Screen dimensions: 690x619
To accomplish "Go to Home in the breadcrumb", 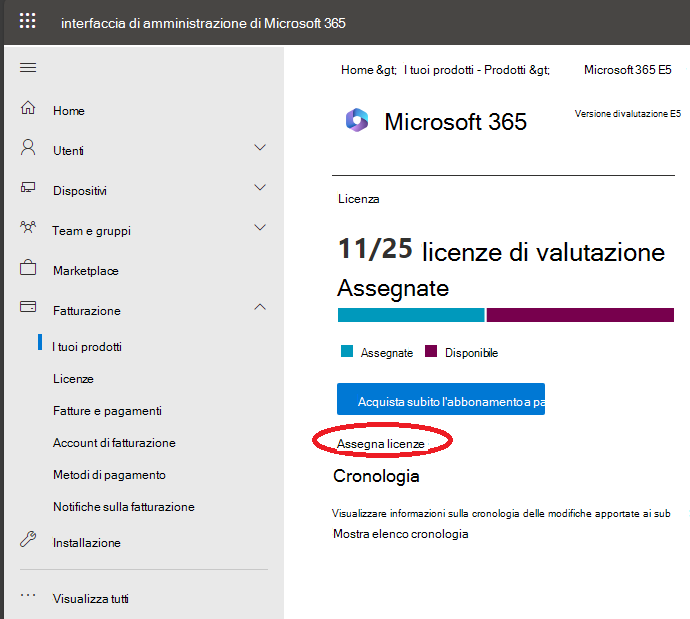I will click(356, 70).
